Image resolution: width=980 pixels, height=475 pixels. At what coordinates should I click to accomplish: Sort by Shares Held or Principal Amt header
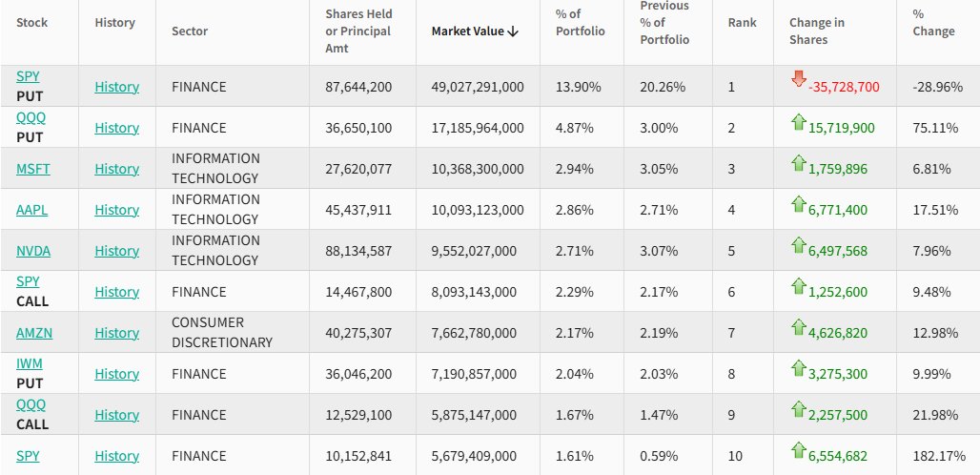[x=358, y=31]
